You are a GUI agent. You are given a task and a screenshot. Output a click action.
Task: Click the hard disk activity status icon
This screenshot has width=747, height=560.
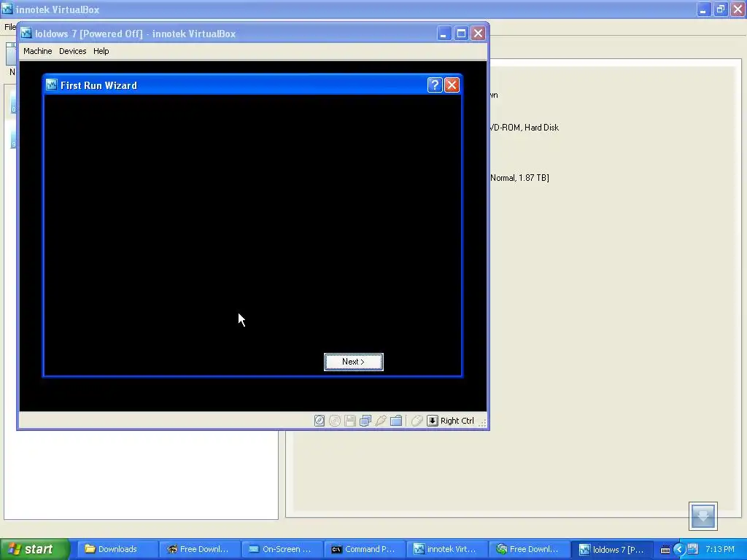point(320,421)
